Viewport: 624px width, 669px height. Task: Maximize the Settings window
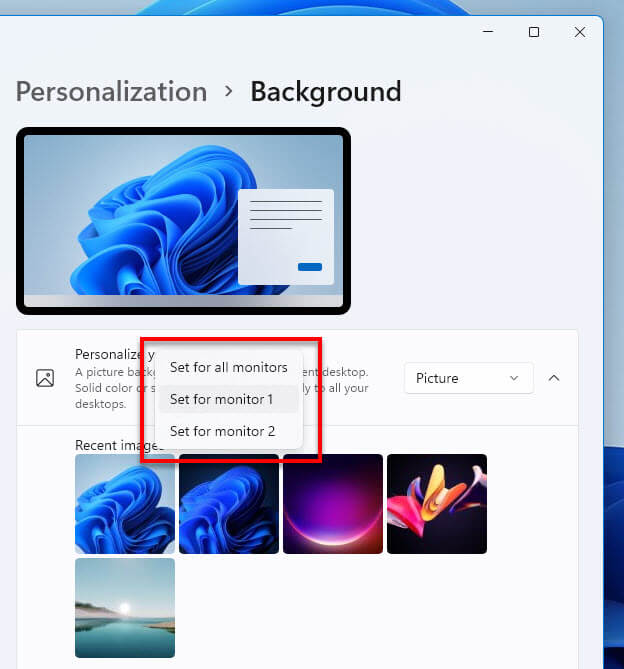click(534, 32)
